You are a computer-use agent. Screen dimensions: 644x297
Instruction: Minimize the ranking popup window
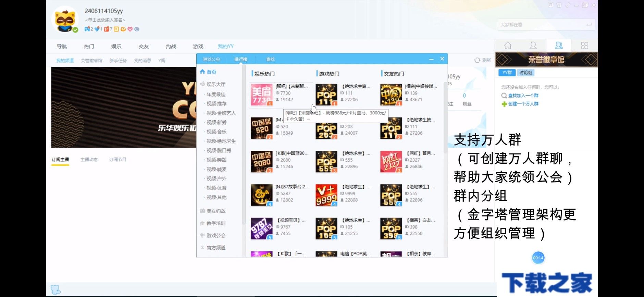tap(431, 59)
